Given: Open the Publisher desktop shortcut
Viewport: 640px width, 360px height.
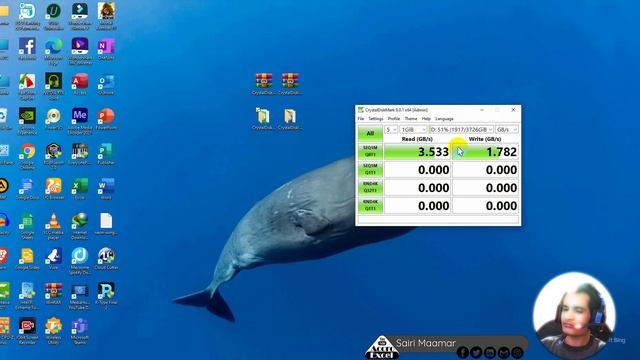Looking at the screenshot, I should point(106,154).
